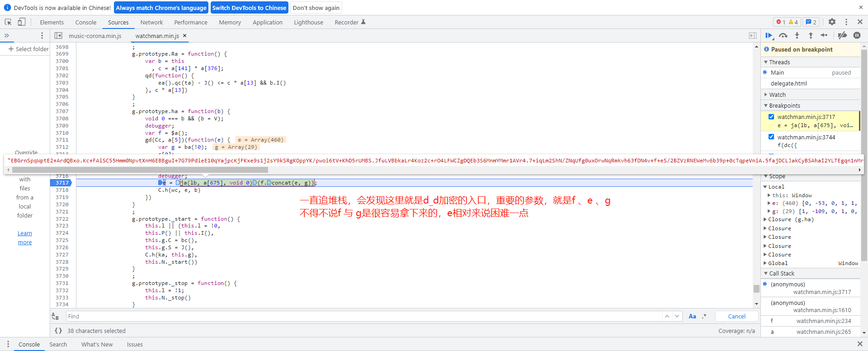Screen dimensions: 868x351
Task: Switch to the Network tab
Action: (151, 22)
